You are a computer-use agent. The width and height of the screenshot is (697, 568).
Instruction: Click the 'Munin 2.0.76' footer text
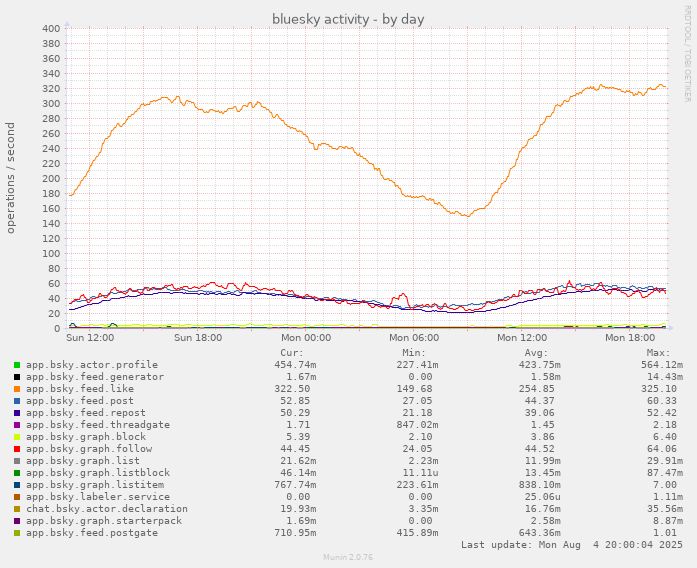click(x=348, y=557)
